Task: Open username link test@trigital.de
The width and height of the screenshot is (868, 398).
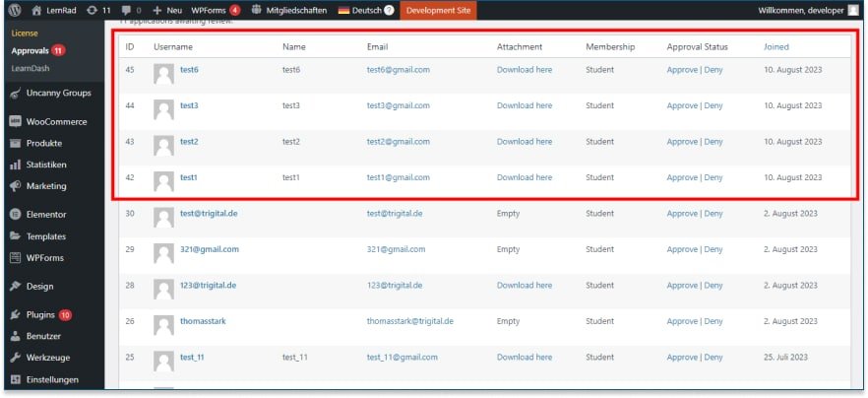Action: pos(209,214)
